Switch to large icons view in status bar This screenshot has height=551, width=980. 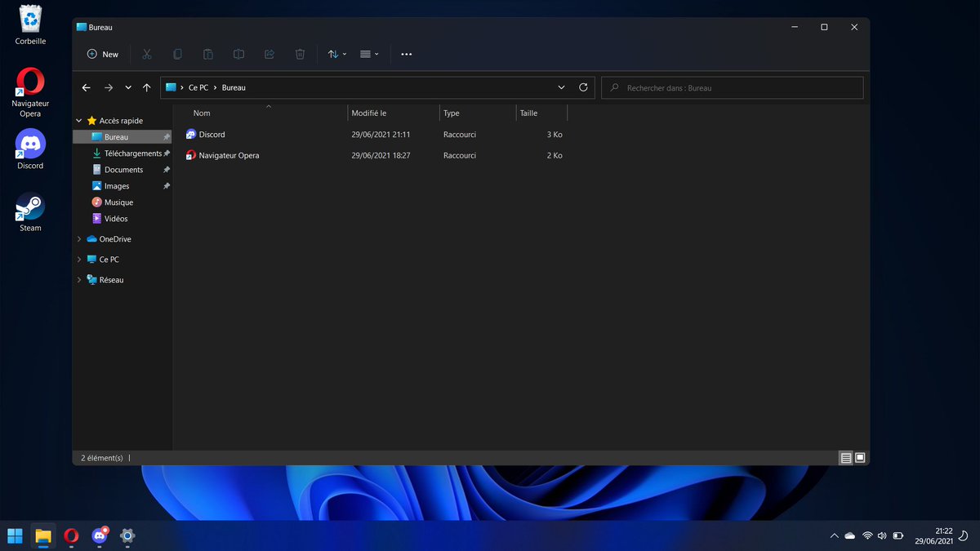(860, 458)
